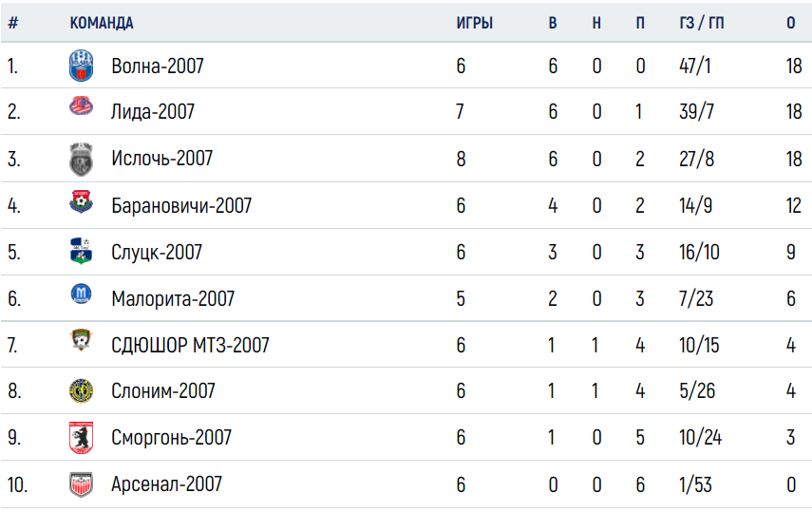Select the Барановичи-2007 team badge
The width and height of the screenshot is (812, 512).
[82, 201]
